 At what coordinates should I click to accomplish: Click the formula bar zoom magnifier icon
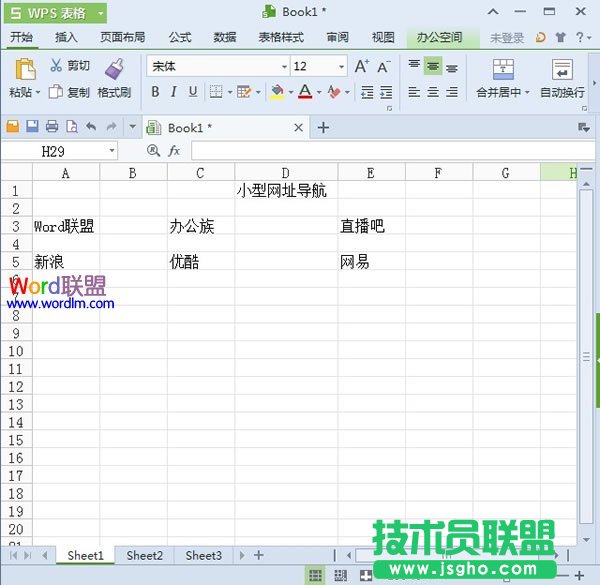pos(153,150)
